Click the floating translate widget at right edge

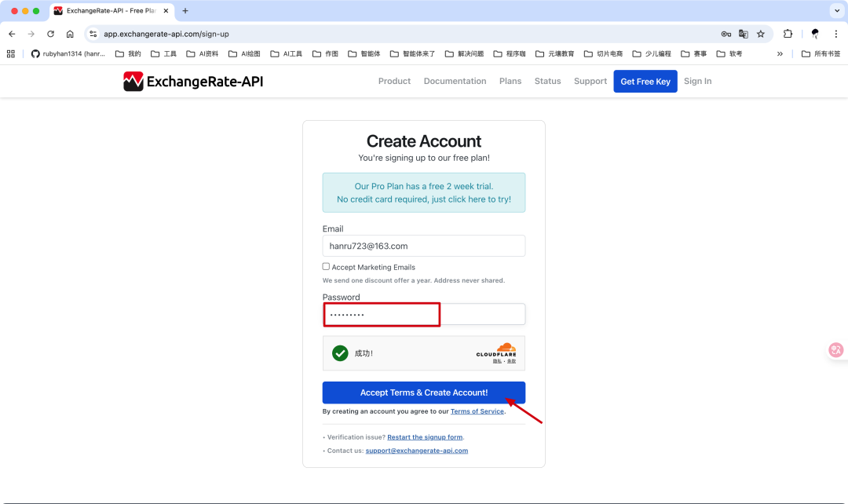(x=836, y=350)
